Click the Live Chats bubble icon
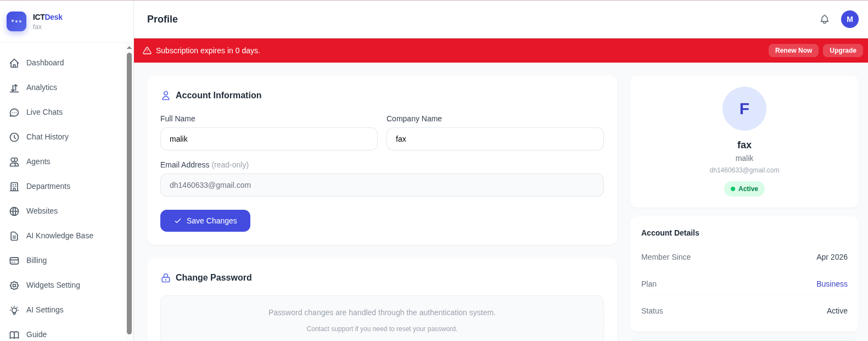This screenshot has width=868, height=341. coord(14,113)
